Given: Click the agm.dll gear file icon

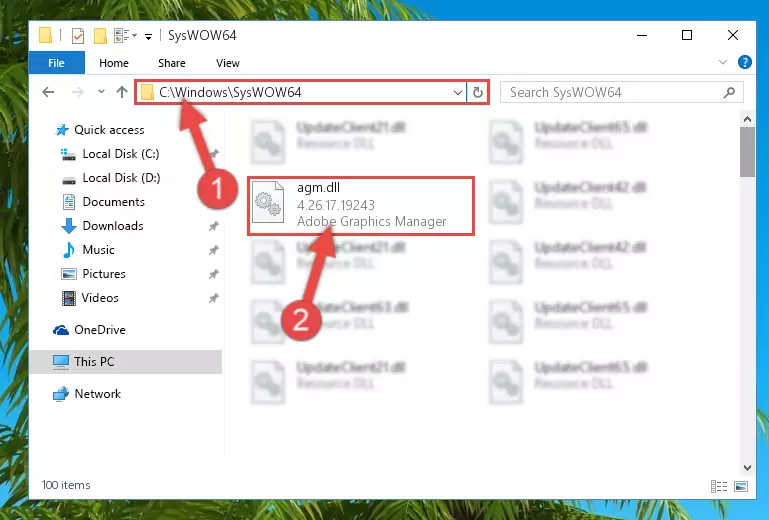Looking at the screenshot, I should point(268,202).
